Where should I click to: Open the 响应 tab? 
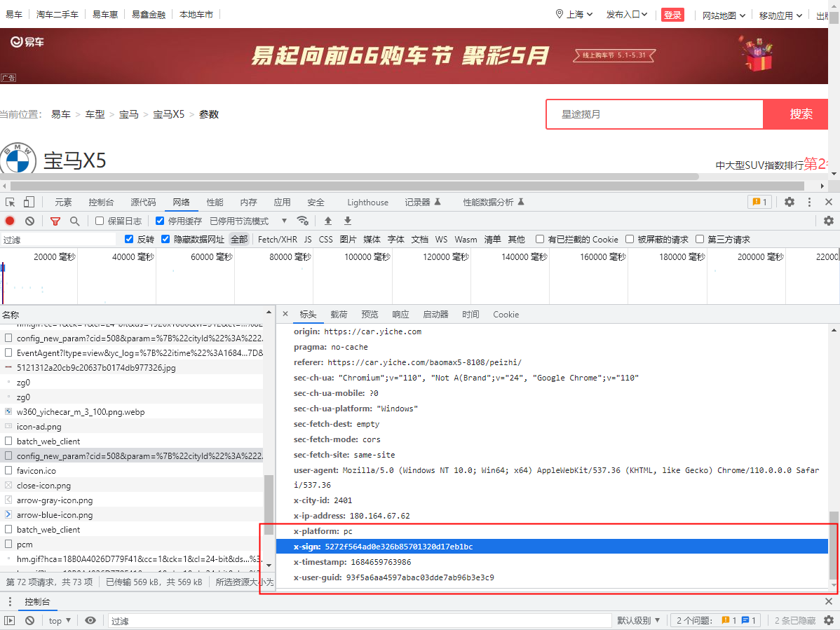(400, 314)
